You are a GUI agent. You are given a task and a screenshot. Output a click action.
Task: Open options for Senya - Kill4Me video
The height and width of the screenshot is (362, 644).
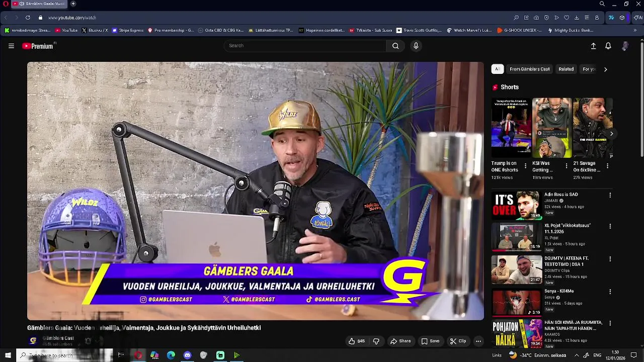pyautogui.click(x=610, y=292)
